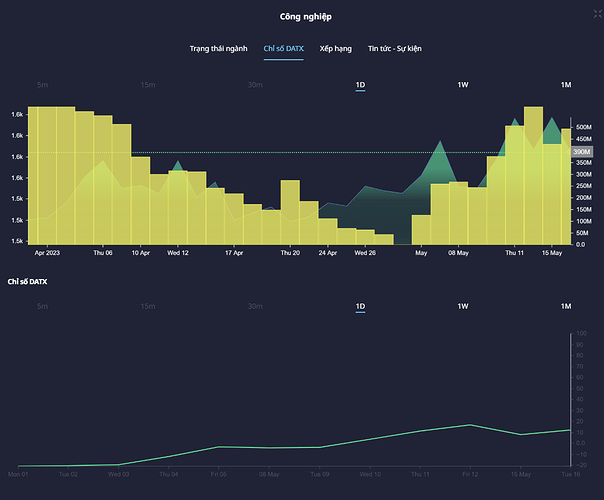Image resolution: width=604 pixels, height=500 pixels.
Task: Open the Xếp hạng tab
Action: click(x=336, y=48)
